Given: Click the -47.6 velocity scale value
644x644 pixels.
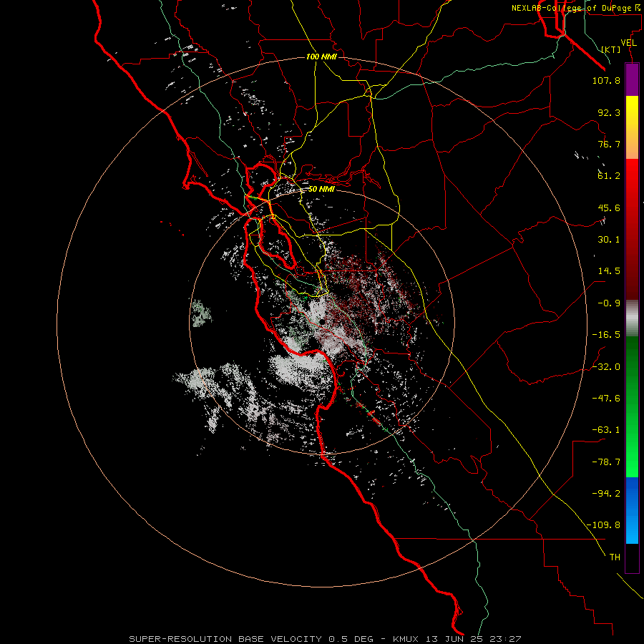Looking at the screenshot, I should 606,399.
